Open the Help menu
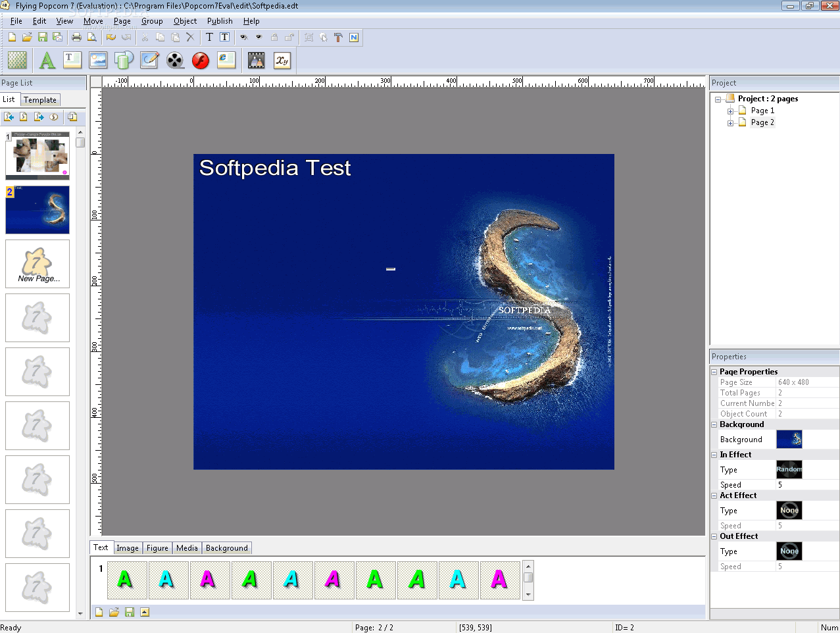 (251, 21)
